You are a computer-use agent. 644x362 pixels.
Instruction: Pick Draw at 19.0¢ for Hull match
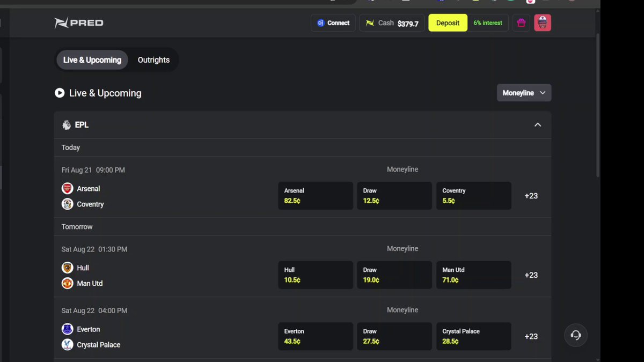coord(394,275)
